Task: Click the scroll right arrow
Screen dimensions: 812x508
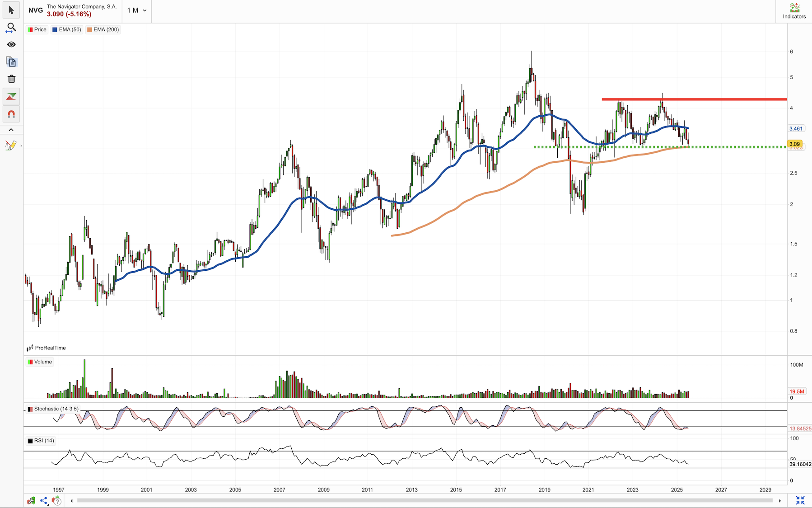Action: pyautogui.click(x=779, y=501)
